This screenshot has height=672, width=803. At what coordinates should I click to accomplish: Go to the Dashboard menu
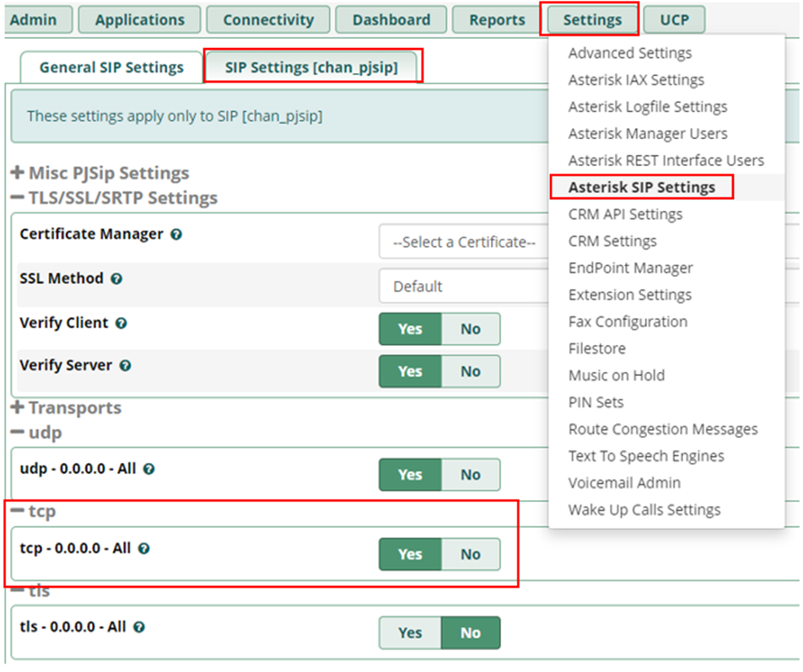pos(391,20)
